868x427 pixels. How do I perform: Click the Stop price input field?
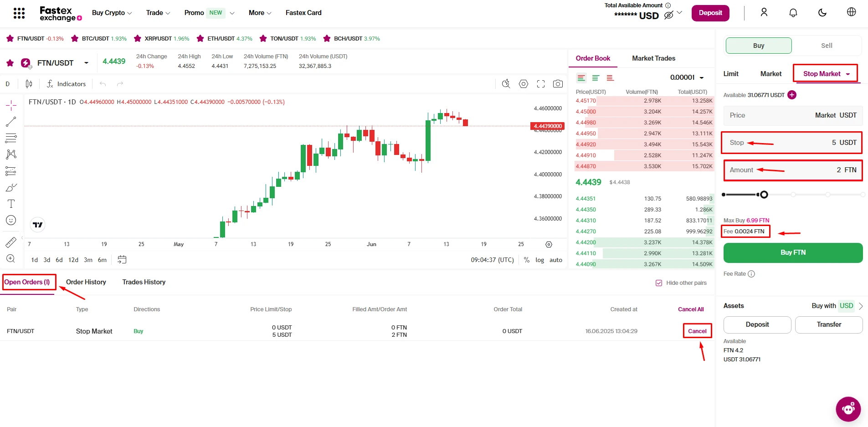point(792,143)
